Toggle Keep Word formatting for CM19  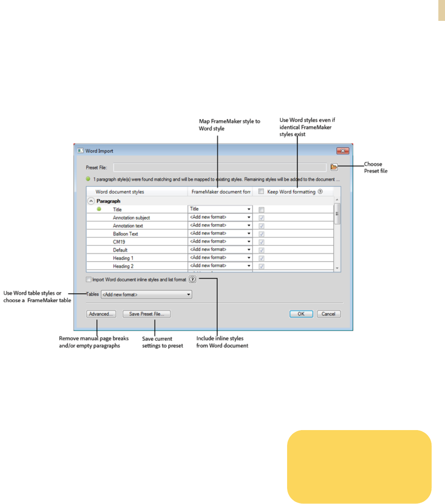coord(261,242)
